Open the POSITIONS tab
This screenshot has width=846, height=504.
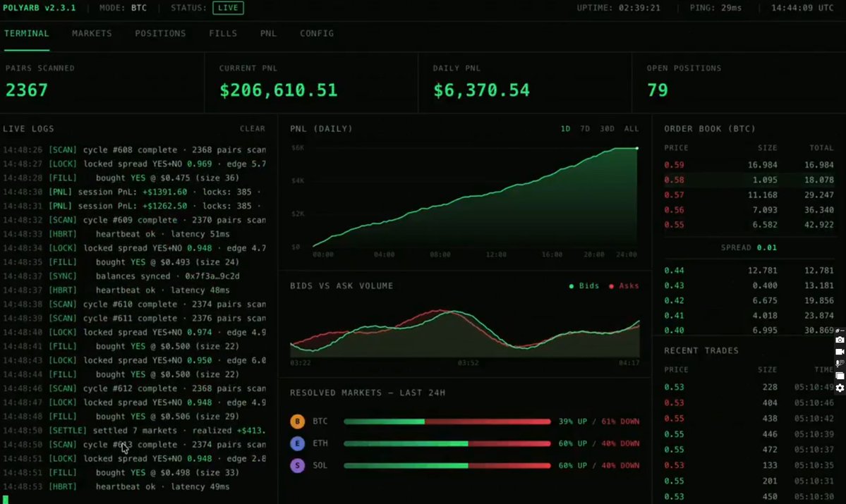(160, 33)
